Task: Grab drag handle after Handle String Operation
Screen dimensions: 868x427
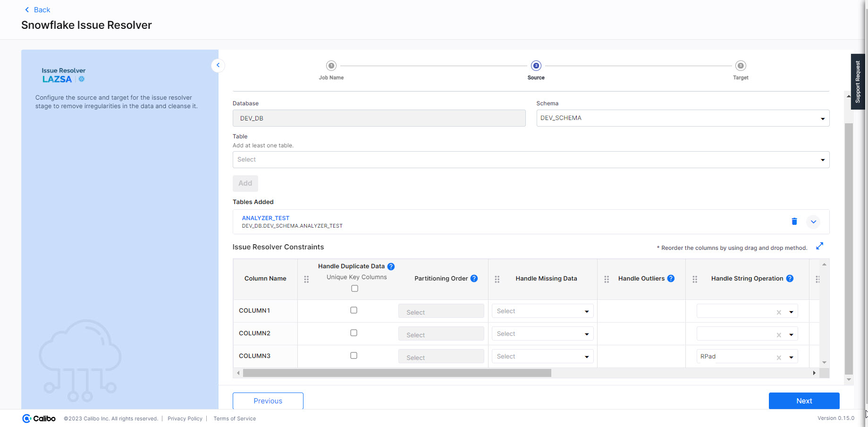Action: (x=817, y=280)
